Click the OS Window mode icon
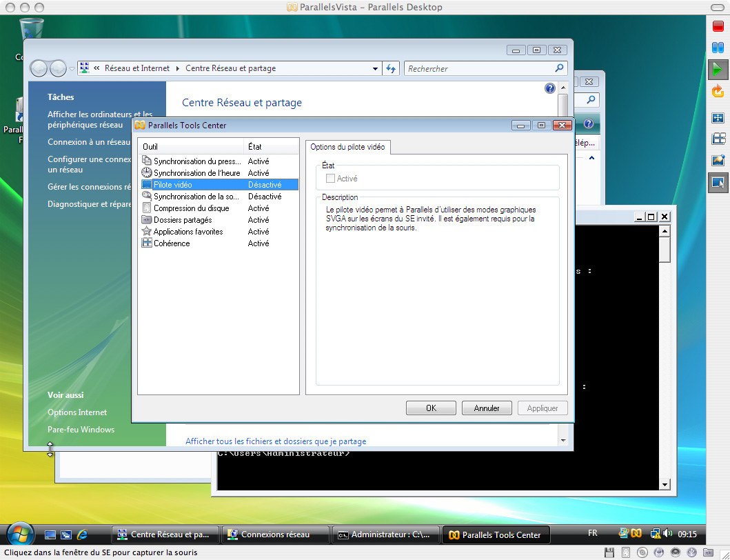 718,182
